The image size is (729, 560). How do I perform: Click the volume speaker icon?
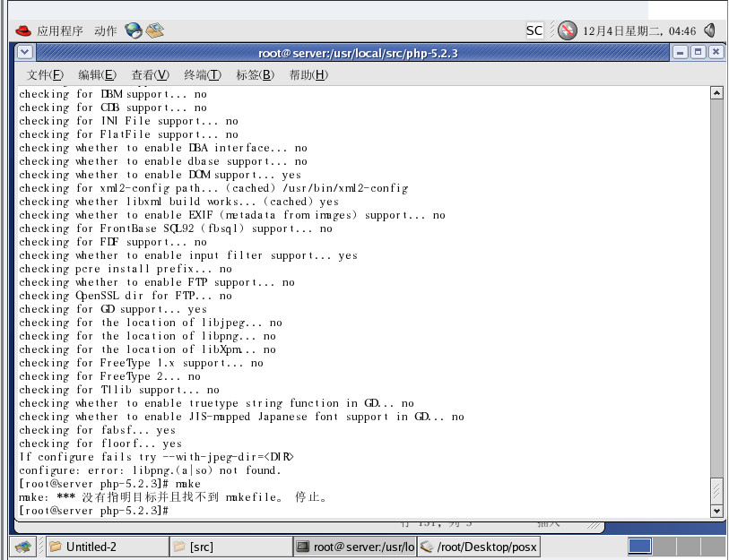click(x=709, y=30)
